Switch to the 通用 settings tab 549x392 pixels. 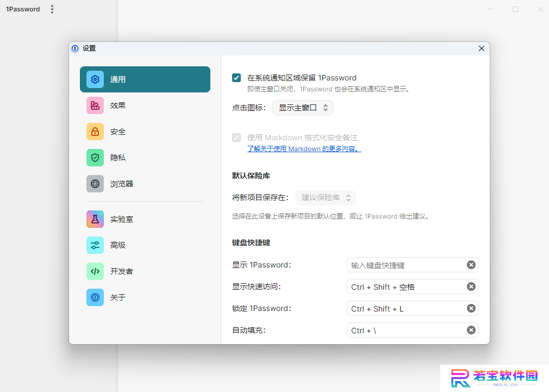145,79
